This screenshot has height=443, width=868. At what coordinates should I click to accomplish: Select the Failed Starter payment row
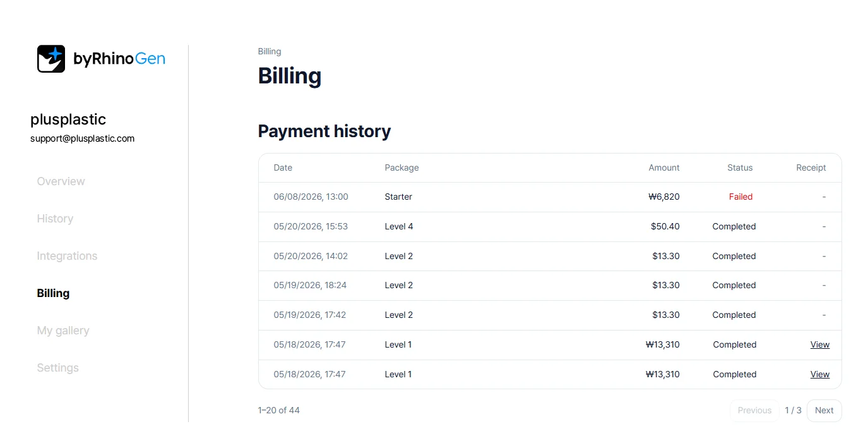pos(550,197)
